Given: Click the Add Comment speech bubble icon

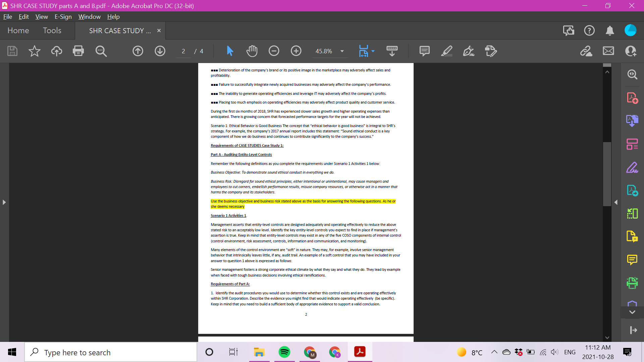Looking at the screenshot, I should (424, 51).
